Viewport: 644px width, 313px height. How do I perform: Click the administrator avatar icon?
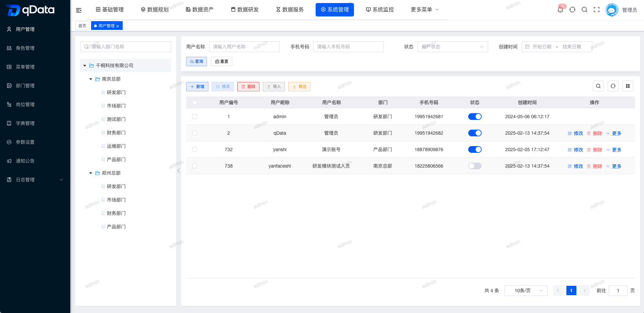(612, 10)
